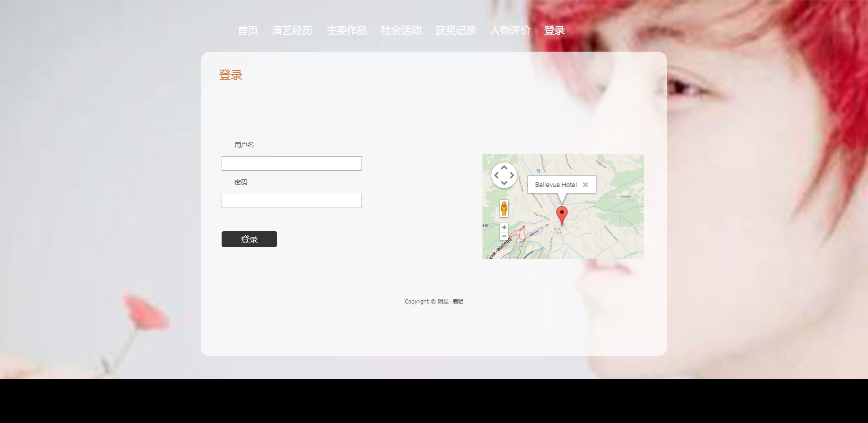The width and height of the screenshot is (868, 423).
Task: Pan the map left with the arrow
Action: (496, 175)
